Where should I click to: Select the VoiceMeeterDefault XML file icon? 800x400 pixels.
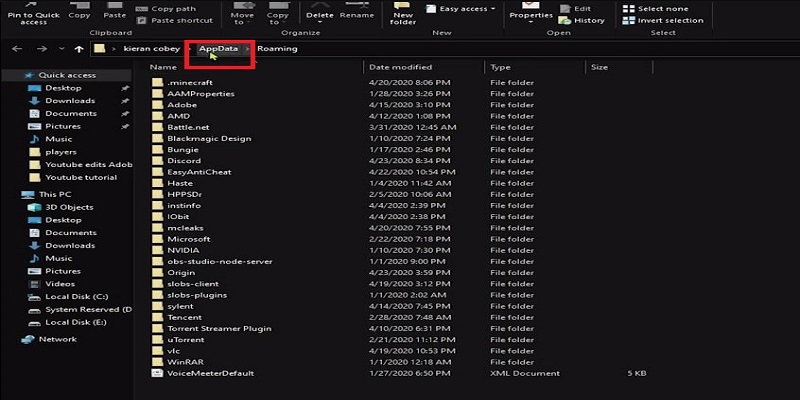(x=157, y=373)
